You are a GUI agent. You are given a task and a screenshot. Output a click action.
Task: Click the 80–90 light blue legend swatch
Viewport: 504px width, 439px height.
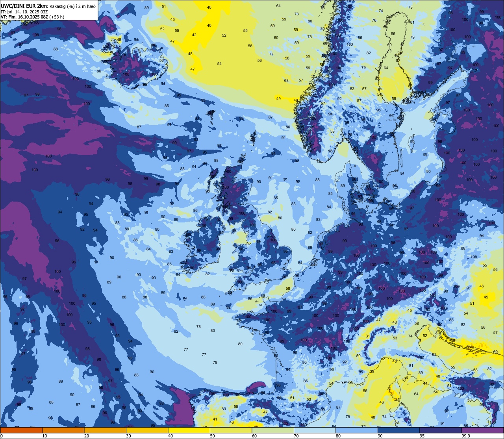(x=357, y=430)
